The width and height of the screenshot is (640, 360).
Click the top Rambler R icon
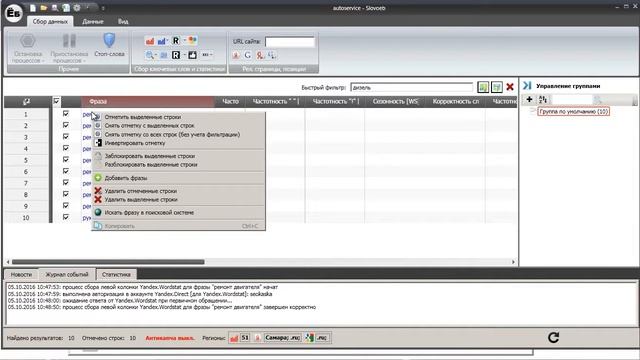tap(176, 41)
